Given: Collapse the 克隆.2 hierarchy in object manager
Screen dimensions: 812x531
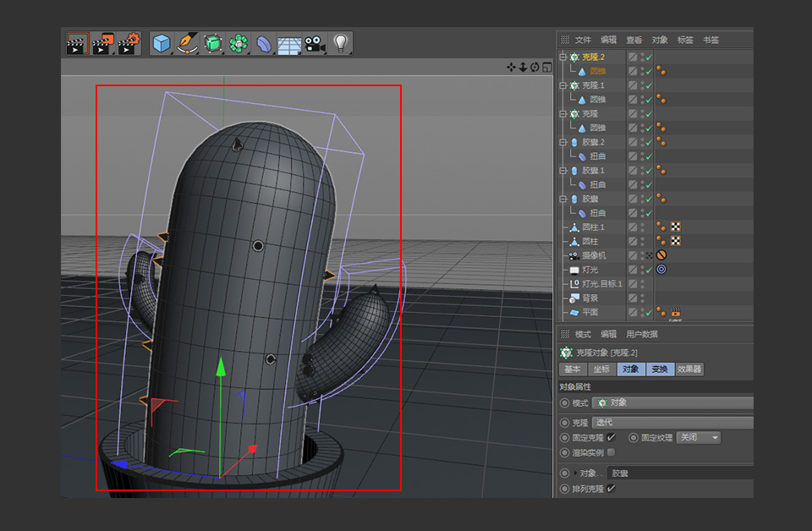Looking at the screenshot, I should 561,57.
